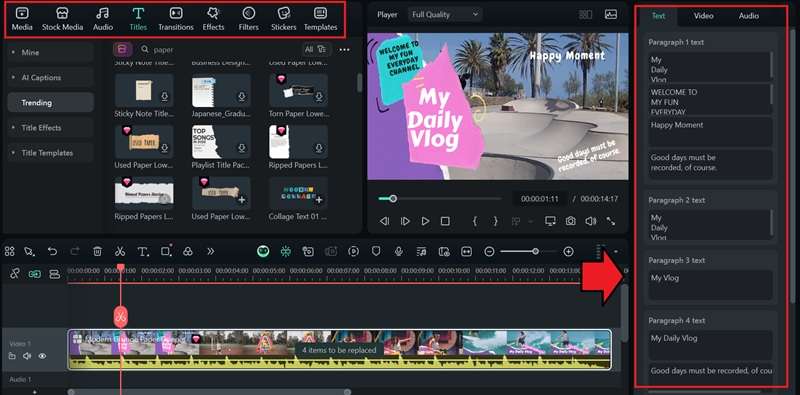Viewport: 800px width, 395px height.
Task: Click the zoom in plus icon
Action: [x=568, y=251]
